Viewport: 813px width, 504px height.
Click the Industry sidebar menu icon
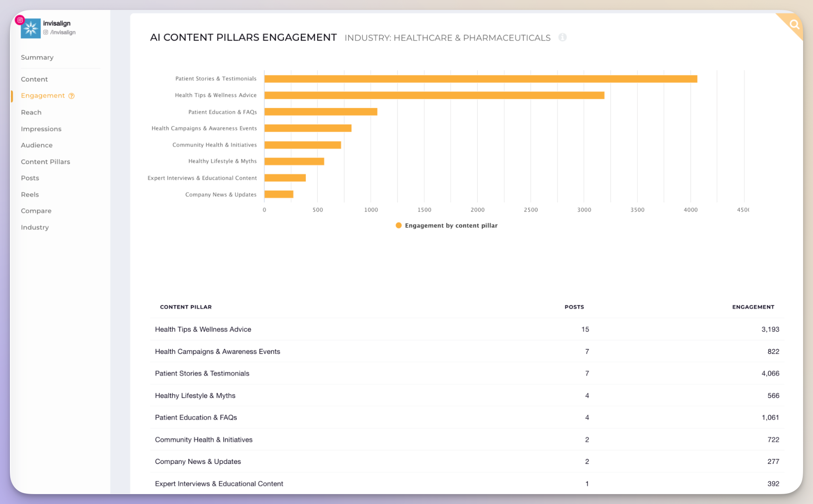coord(35,227)
